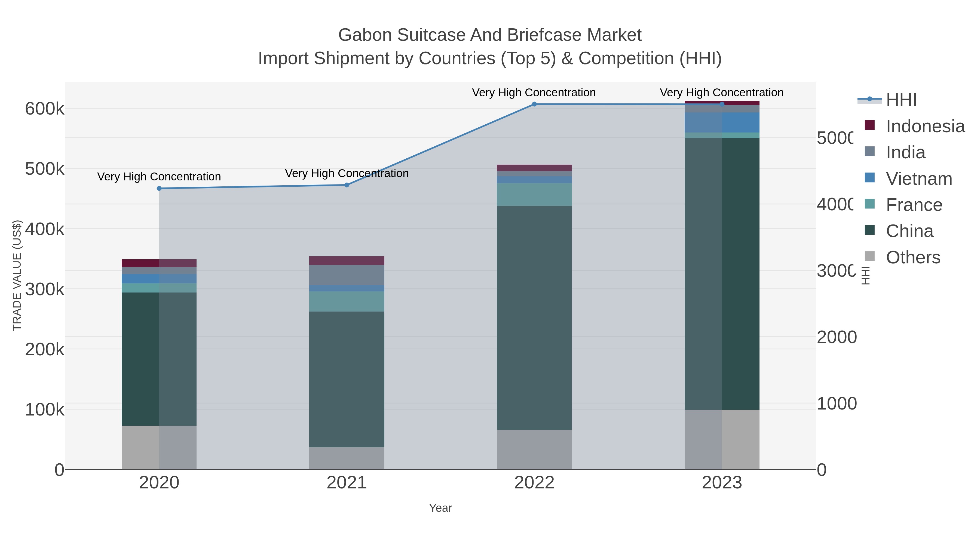Click the India gray-blue legend swatch
The width and height of the screenshot is (980, 551).
click(870, 151)
